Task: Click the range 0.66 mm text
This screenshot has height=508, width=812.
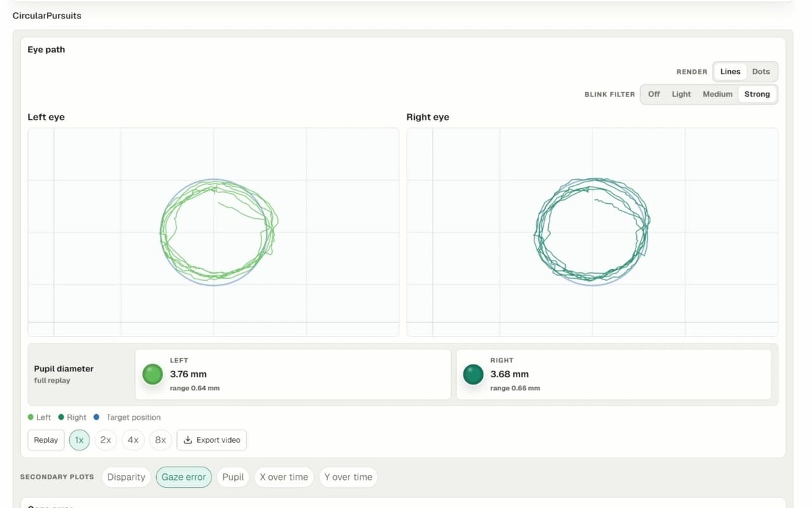Action: pyautogui.click(x=515, y=388)
